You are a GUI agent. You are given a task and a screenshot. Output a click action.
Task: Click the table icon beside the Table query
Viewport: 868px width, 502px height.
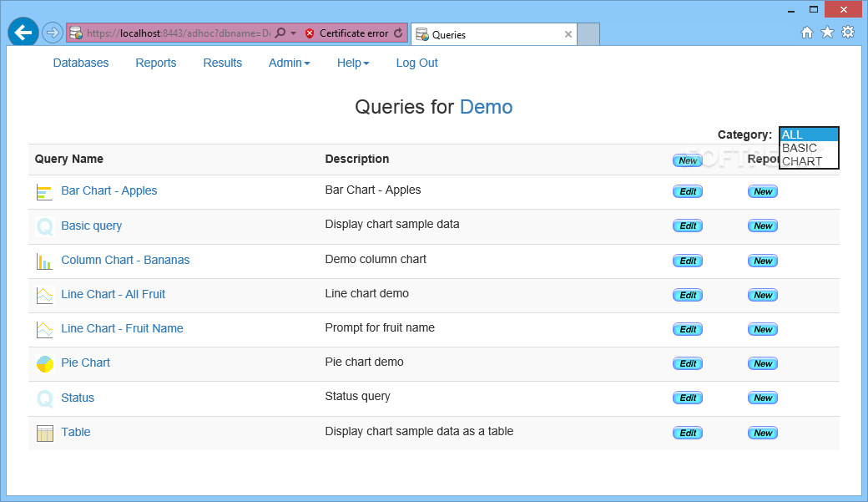[x=45, y=434]
